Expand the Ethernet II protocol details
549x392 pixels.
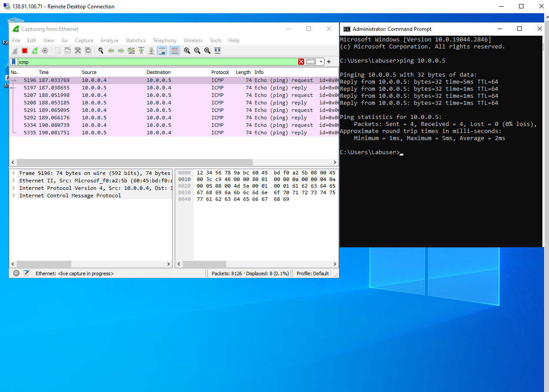pos(13,180)
